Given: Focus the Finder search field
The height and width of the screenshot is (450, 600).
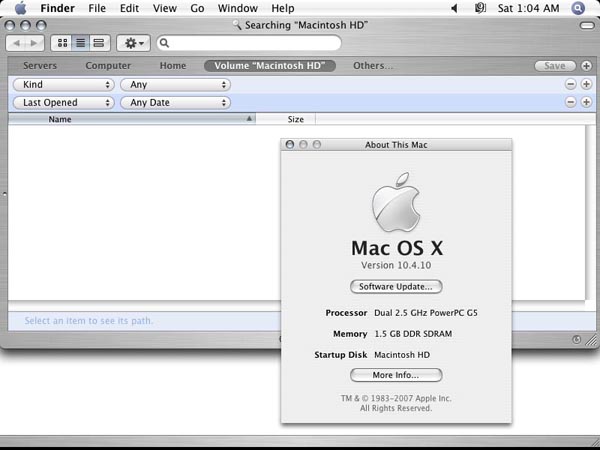Looking at the screenshot, I should point(249,43).
